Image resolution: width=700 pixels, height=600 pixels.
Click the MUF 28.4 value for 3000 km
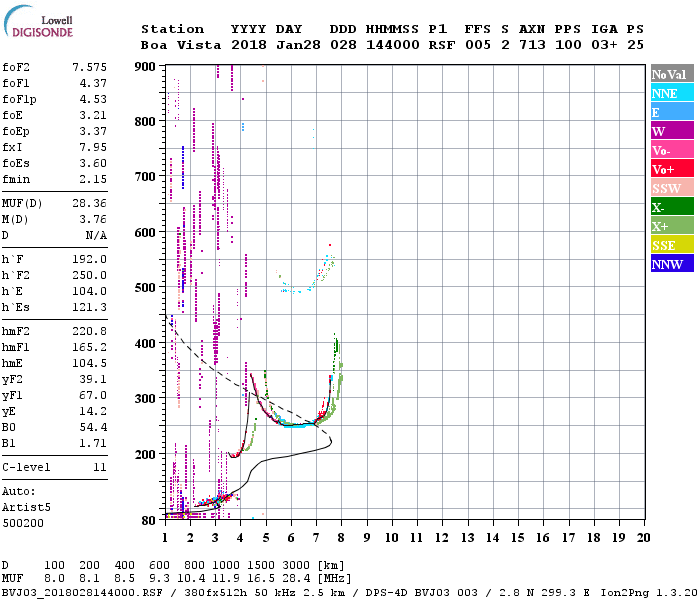tap(296, 579)
